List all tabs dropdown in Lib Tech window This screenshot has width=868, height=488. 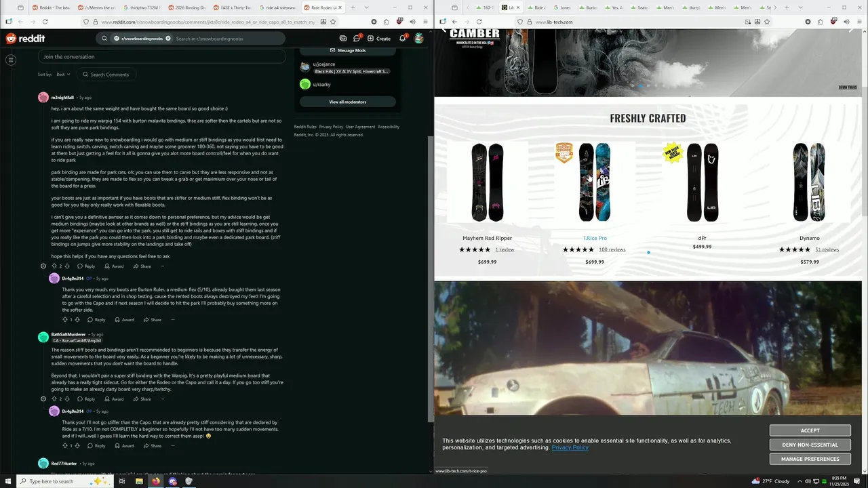coord(799,7)
